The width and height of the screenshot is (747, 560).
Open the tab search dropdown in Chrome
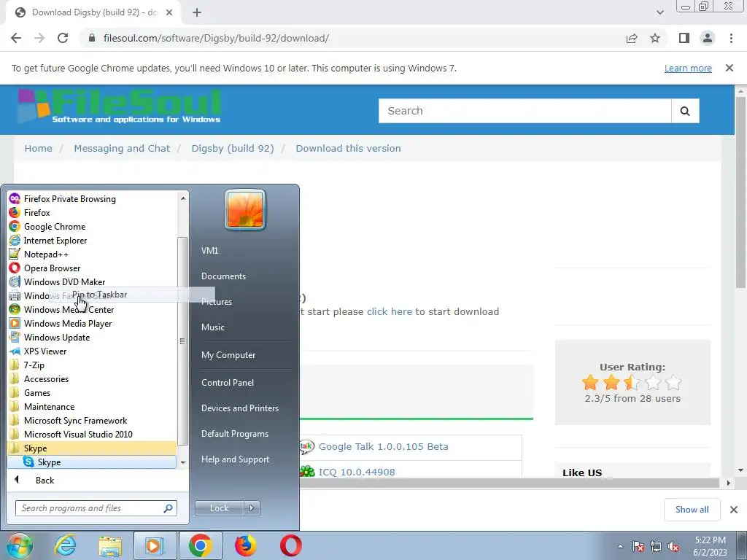[x=659, y=12]
